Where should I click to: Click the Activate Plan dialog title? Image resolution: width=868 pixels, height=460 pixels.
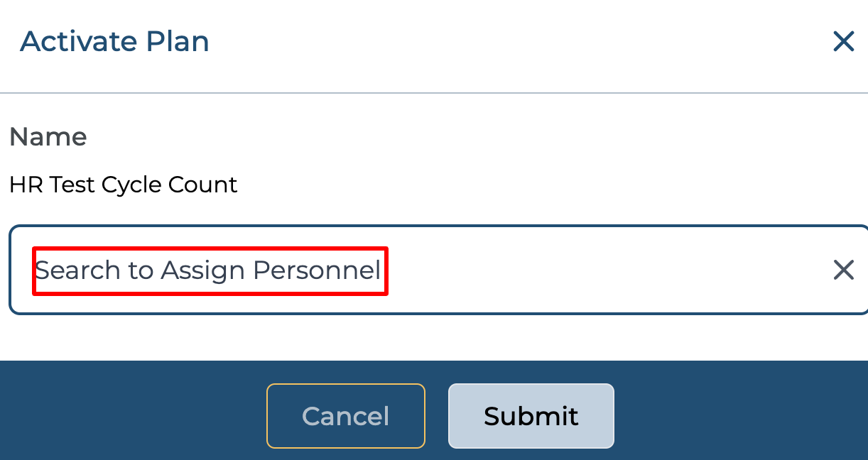pos(114,42)
